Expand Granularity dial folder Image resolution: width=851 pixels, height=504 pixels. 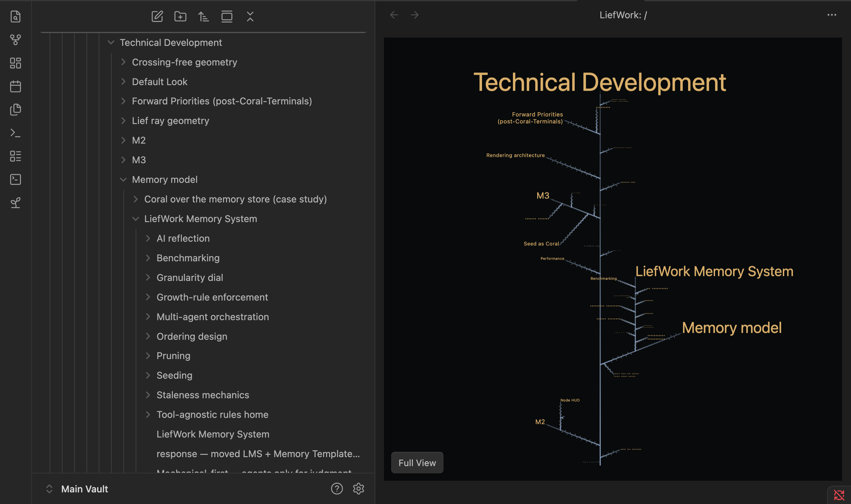[148, 278]
